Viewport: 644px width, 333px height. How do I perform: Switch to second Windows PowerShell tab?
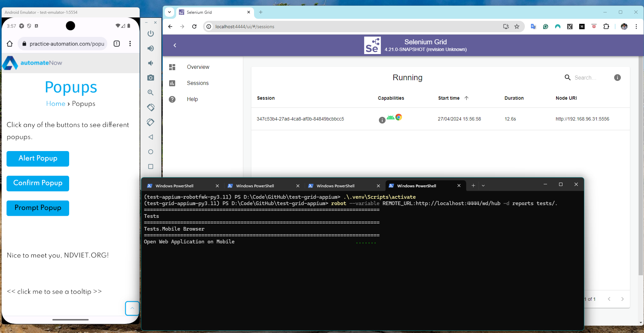(263, 186)
